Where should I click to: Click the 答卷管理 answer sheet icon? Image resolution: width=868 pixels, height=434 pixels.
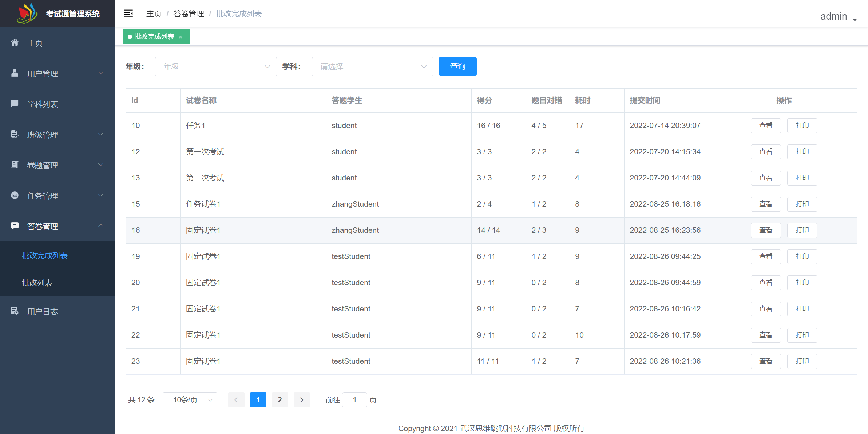pyautogui.click(x=15, y=226)
